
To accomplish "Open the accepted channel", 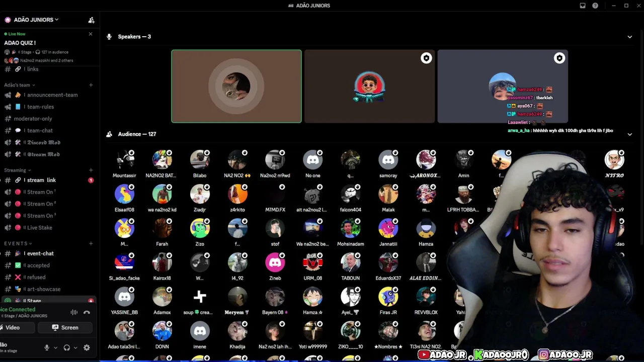I will 48,265.
